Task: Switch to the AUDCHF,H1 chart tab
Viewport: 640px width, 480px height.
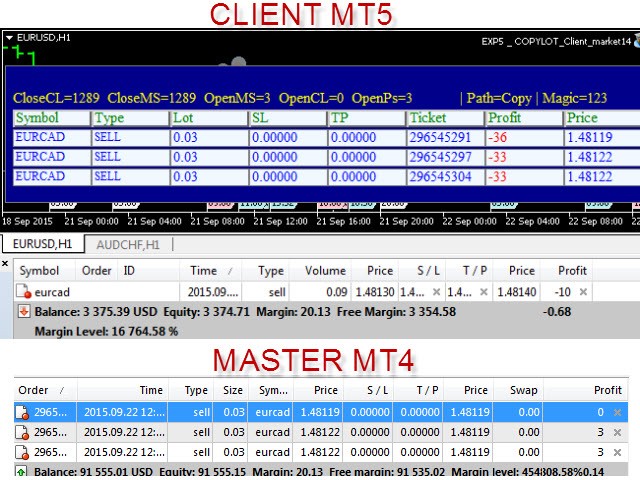Action: tap(128, 244)
